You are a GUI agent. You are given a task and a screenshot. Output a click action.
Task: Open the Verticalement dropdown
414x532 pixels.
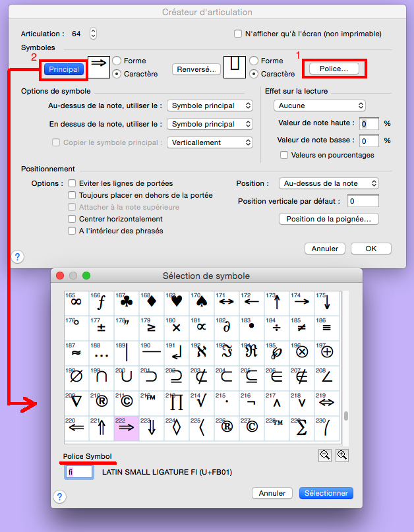click(x=210, y=142)
